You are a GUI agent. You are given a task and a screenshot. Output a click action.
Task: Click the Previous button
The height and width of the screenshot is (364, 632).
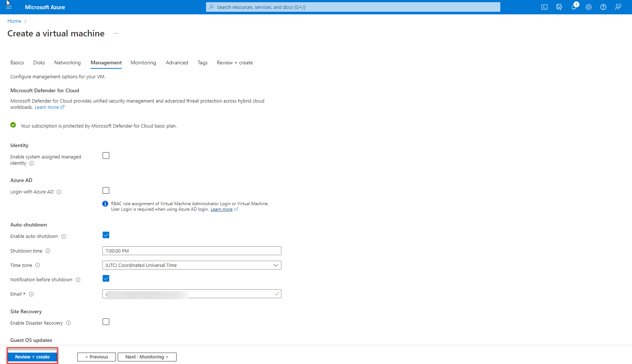(96, 357)
